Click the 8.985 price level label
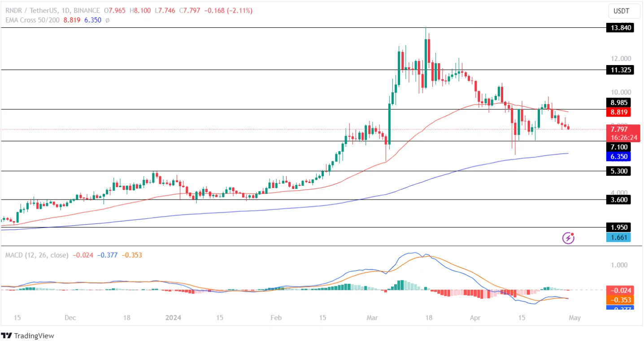The image size is (644, 341). (x=618, y=102)
